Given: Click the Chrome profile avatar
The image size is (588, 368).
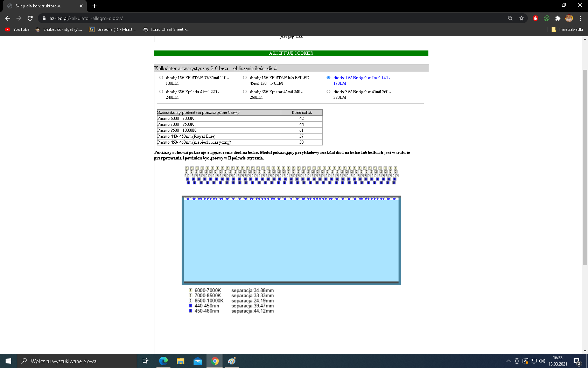Looking at the screenshot, I should (x=569, y=18).
